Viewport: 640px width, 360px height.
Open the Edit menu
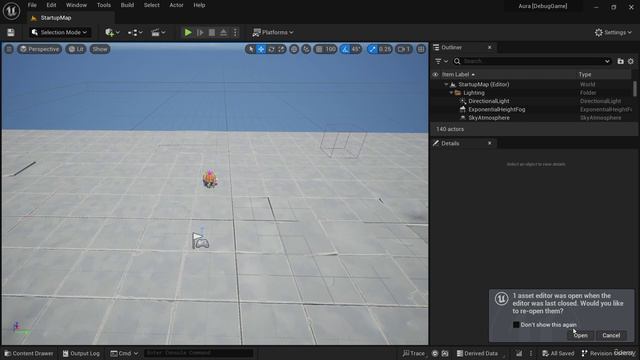coord(51,5)
